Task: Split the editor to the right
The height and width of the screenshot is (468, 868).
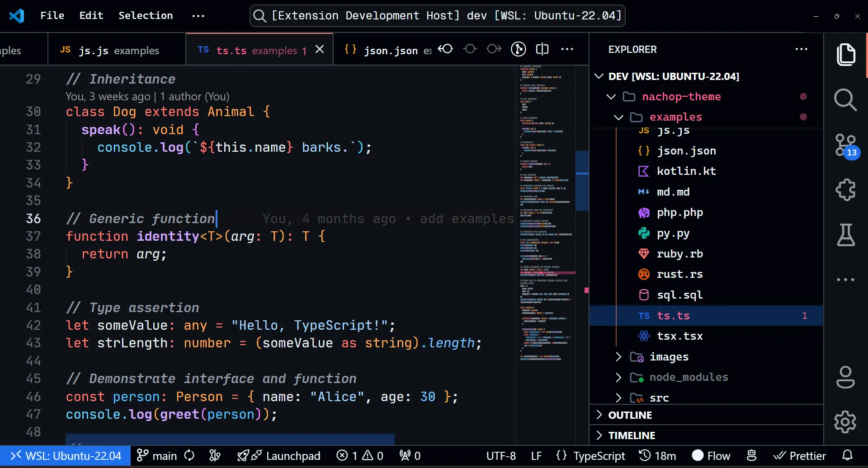Action: click(x=542, y=49)
